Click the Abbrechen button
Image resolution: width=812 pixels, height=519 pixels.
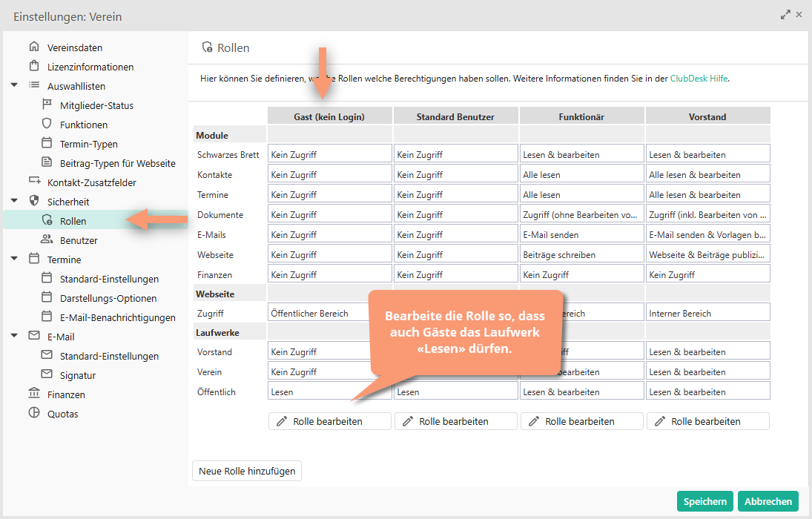768,501
